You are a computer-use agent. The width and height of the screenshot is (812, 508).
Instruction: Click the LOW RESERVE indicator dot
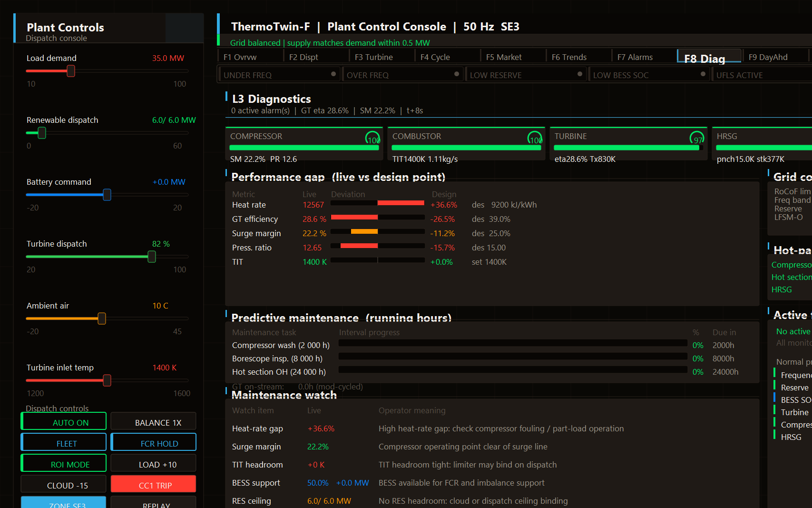580,74
